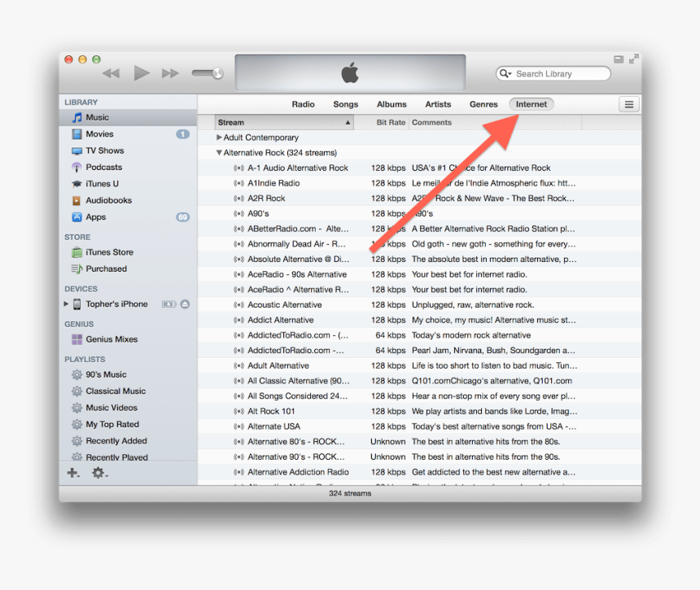Open the Recently Added playlist

128,441
